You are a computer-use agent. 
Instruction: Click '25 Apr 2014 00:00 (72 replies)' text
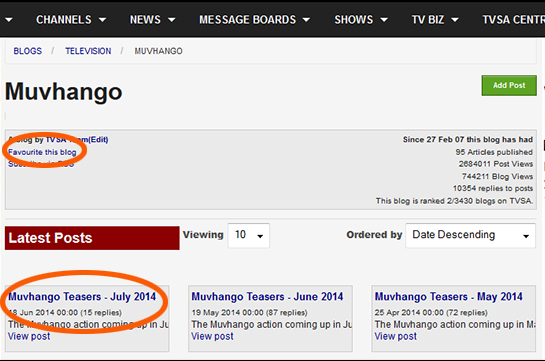[431, 313]
